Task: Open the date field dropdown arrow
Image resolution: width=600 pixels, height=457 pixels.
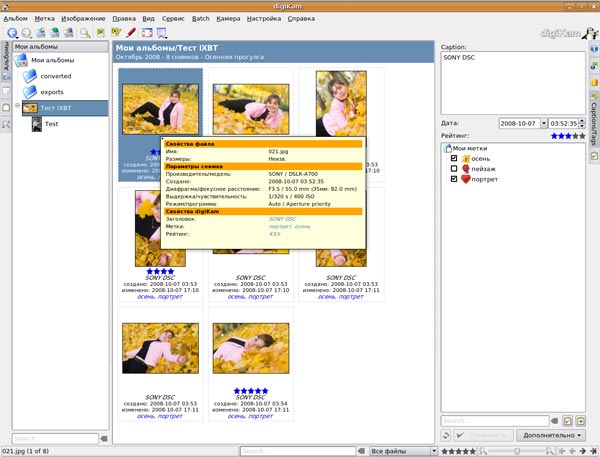Action: pos(543,123)
